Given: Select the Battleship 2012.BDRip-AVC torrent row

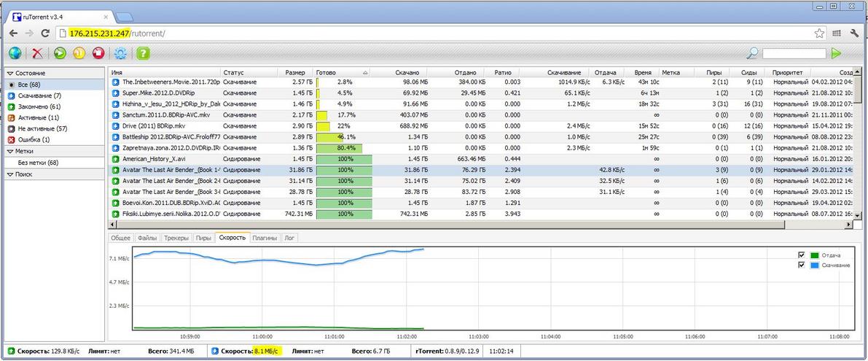Looking at the screenshot, I should 480,137.
